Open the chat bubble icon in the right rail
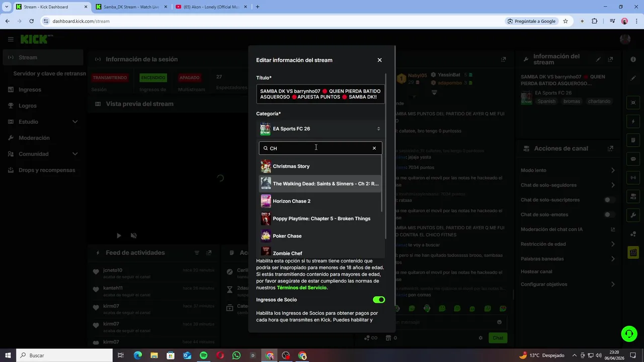 [633, 159]
